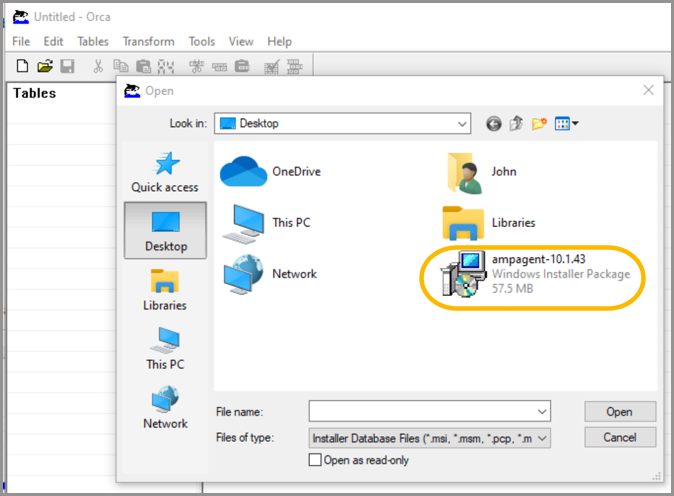Select Quick access in the places sidebar
The height and width of the screenshot is (496, 674).
tap(165, 173)
